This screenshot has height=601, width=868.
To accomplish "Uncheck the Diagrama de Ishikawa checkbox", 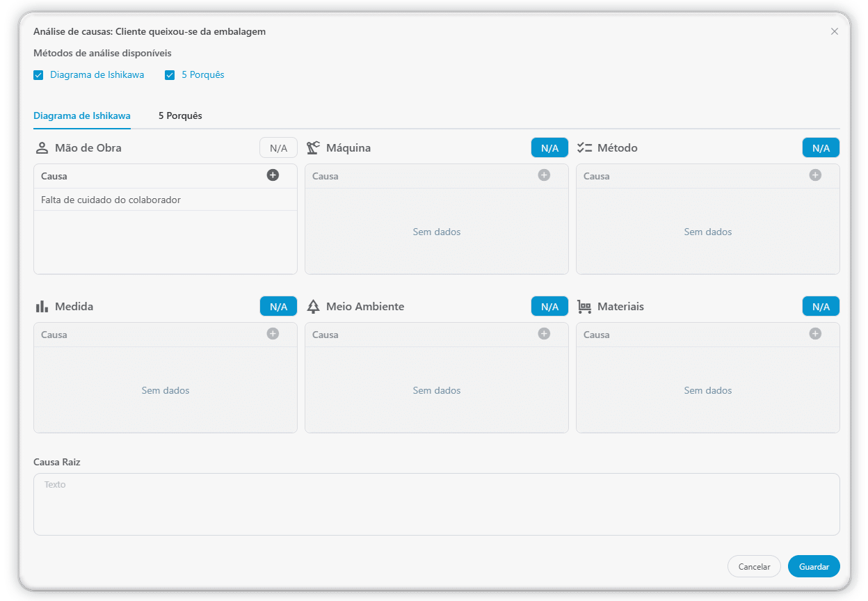I will pos(38,75).
